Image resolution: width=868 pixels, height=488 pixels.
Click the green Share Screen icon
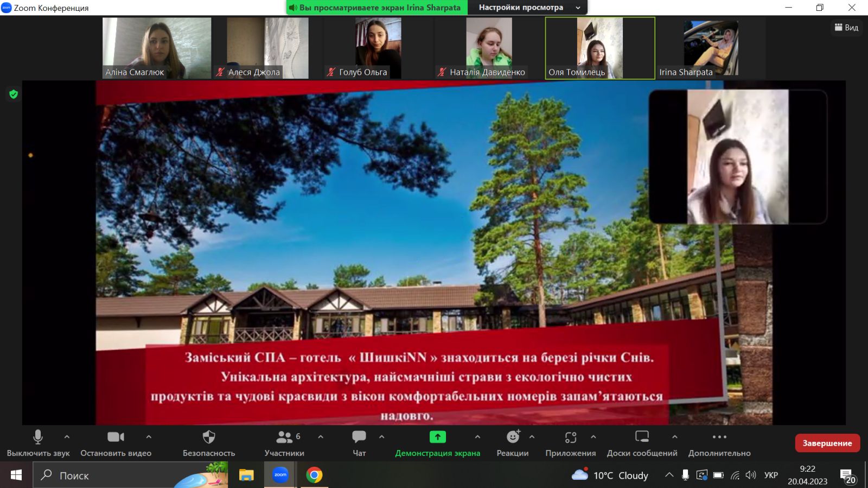click(x=437, y=438)
